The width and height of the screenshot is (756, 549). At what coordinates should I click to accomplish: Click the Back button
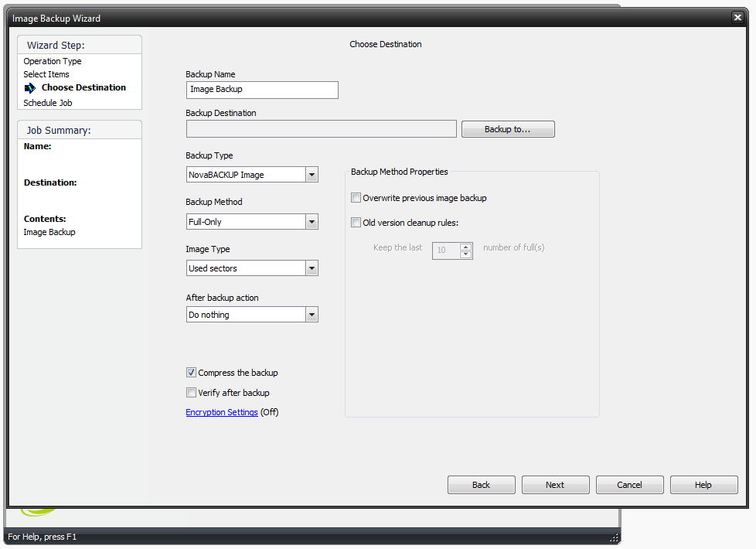pyautogui.click(x=481, y=484)
